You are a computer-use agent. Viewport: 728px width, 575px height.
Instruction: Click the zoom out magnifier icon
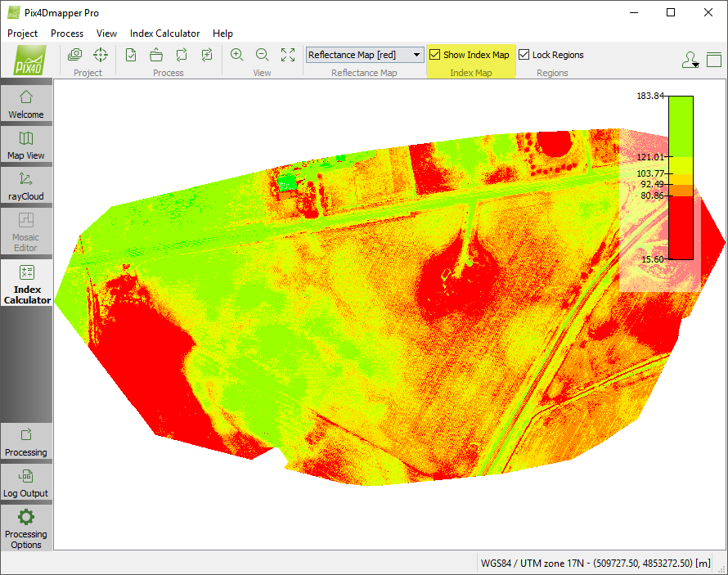coord(263,55)
